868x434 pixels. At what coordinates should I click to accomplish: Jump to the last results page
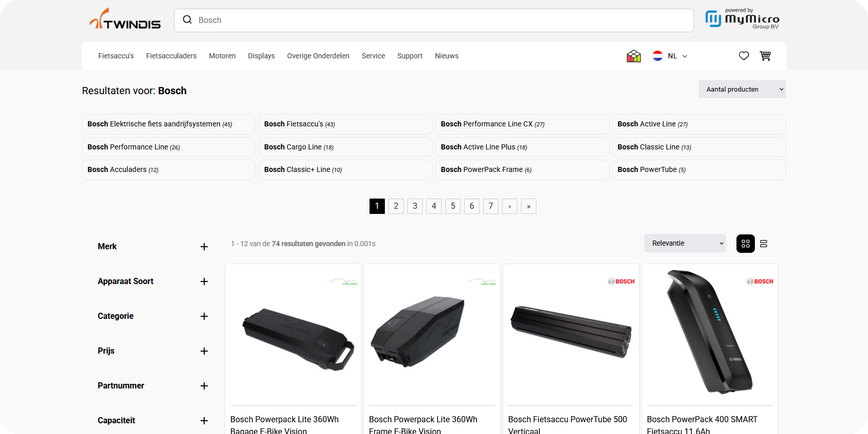point(529,206)
